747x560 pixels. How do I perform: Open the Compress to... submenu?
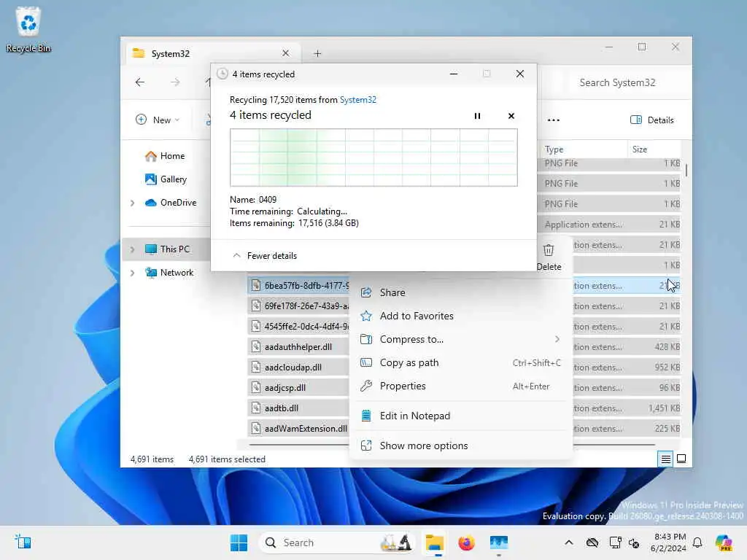click(460, 339)
